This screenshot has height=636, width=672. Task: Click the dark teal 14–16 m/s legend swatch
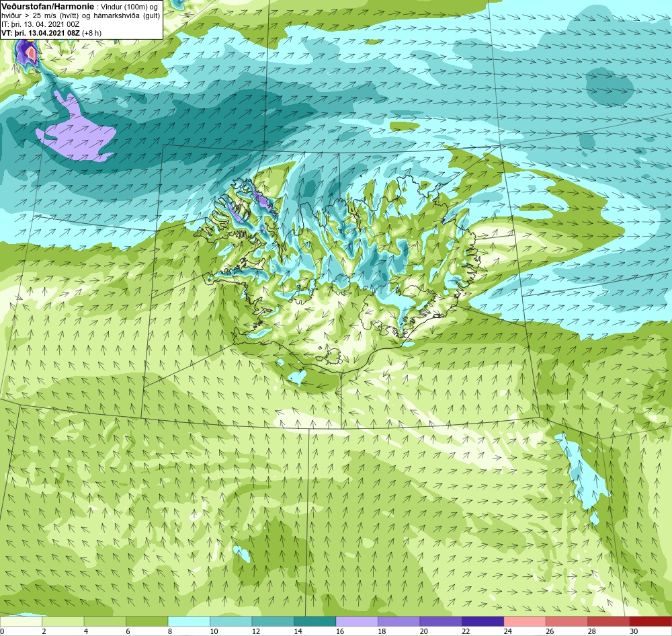[315, 621]
